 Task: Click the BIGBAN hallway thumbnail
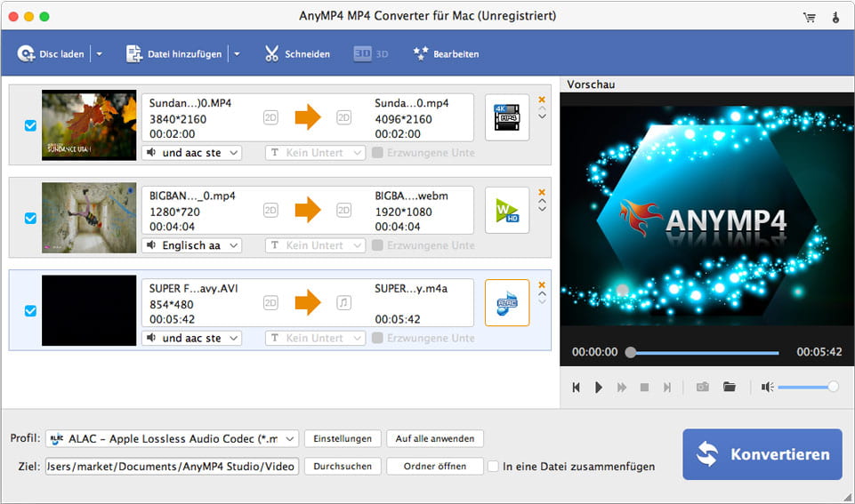89,218
